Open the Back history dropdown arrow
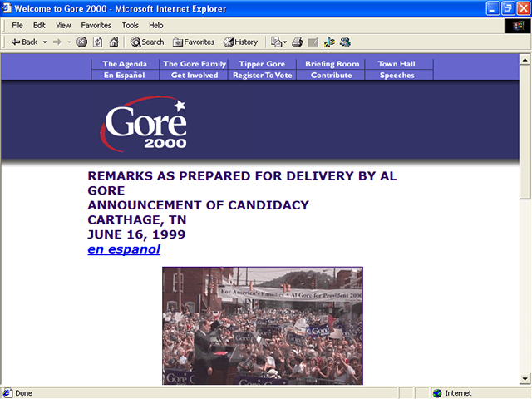 click(x=44, y=42)
